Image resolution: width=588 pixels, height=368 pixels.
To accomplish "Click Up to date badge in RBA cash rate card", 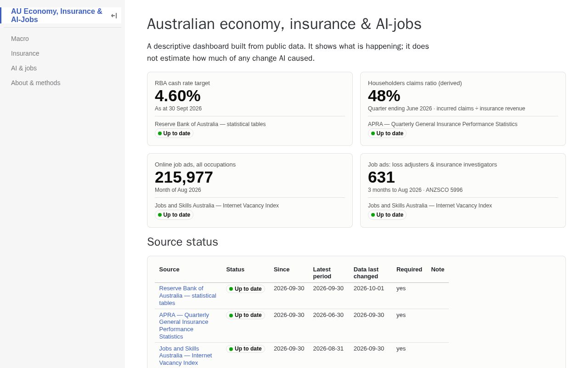I will (x=174, y=133).
